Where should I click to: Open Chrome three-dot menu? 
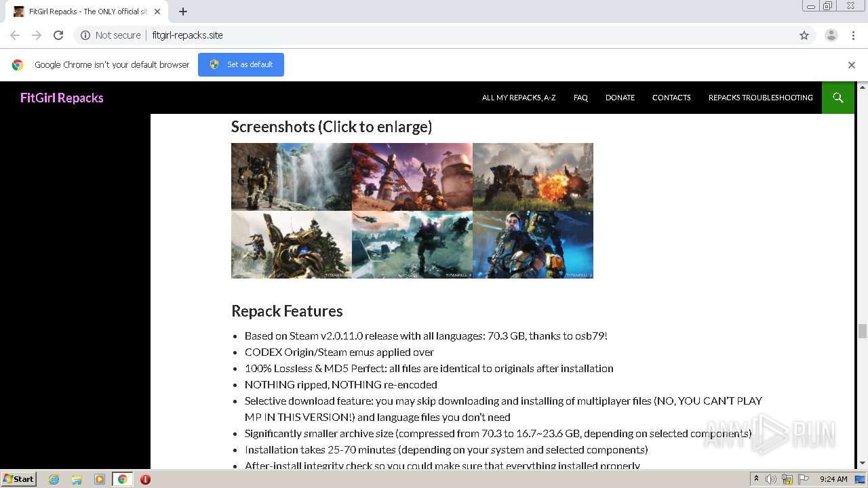click(x=853, y=35)
